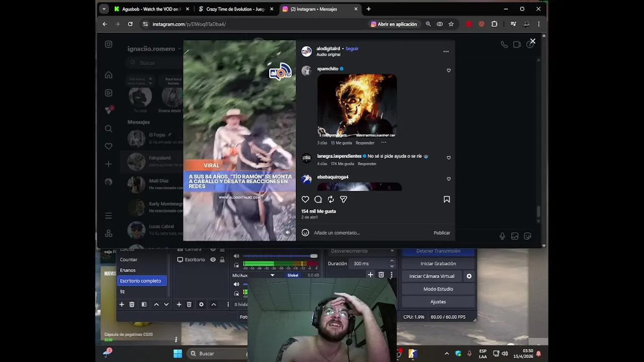Select Enanos scene in OBS
Image resolution: width=644 pixels, height=362 pixels.
click(x=128, y=270)
